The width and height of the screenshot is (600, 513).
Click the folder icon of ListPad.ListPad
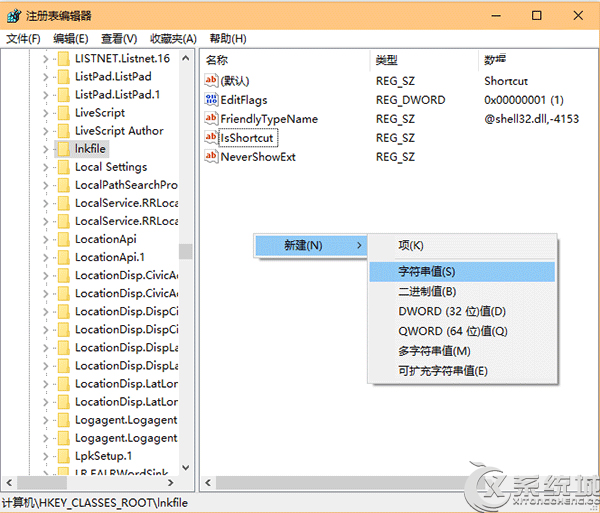(x=64, y=77)
